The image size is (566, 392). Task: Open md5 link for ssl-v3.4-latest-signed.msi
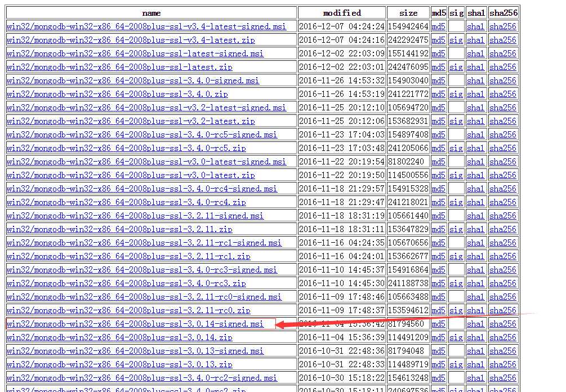coord(439,26)
